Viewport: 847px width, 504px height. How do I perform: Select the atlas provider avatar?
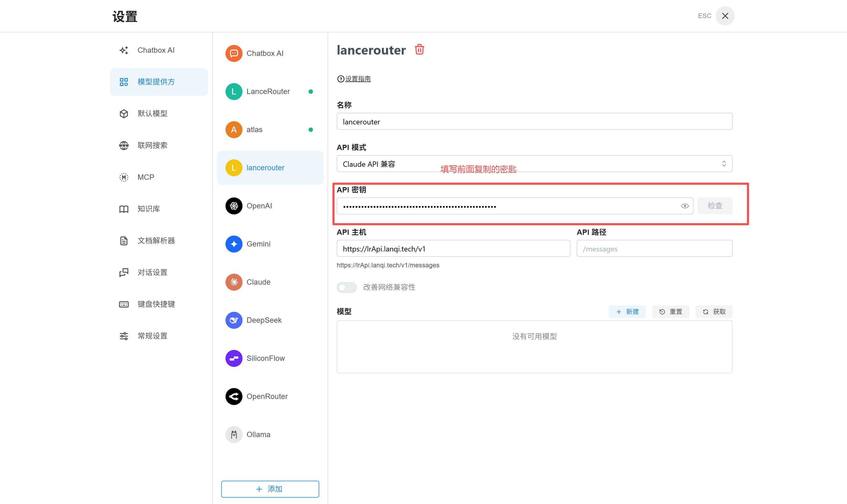(x=234, y=129)
